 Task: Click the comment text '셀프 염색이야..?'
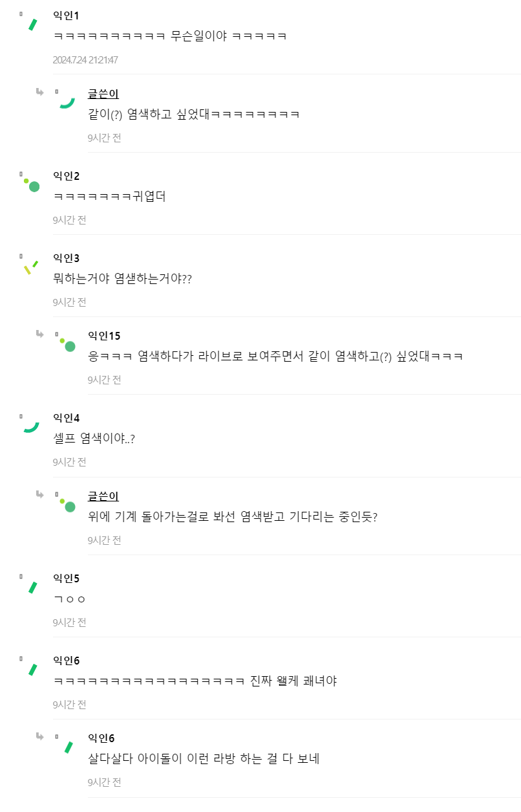(x=94, y=439)
